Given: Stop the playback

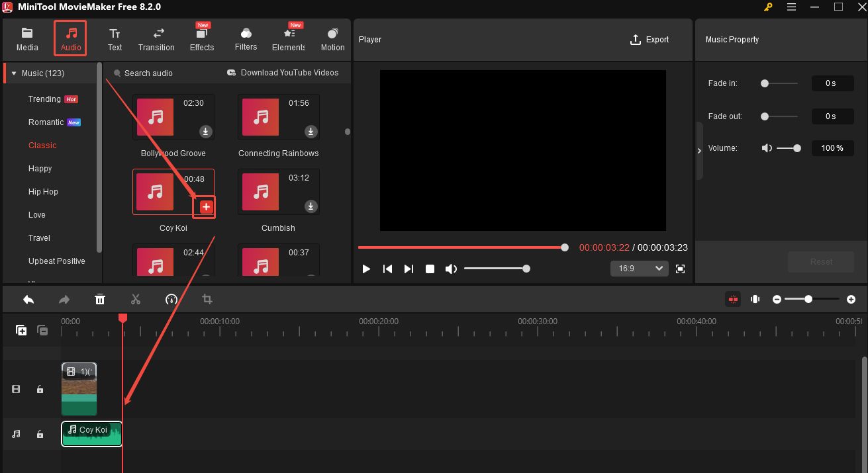Looking at the screenshot, I should click(430, 269).
